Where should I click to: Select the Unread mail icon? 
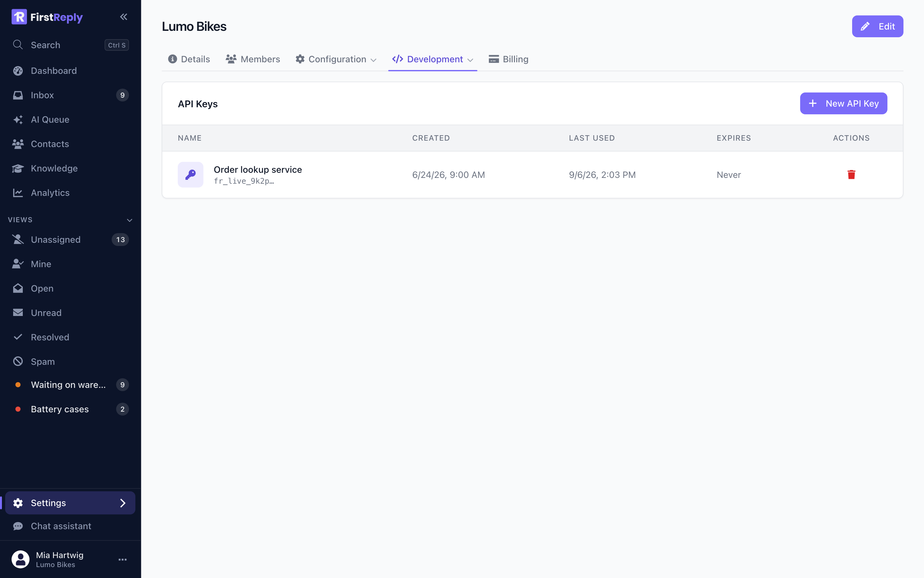[18, 313]
